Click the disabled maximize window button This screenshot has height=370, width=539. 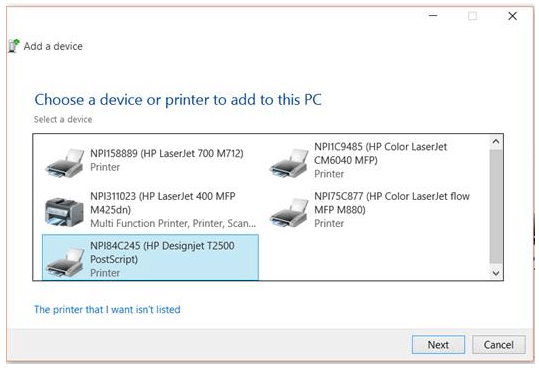tap(473, 16)
